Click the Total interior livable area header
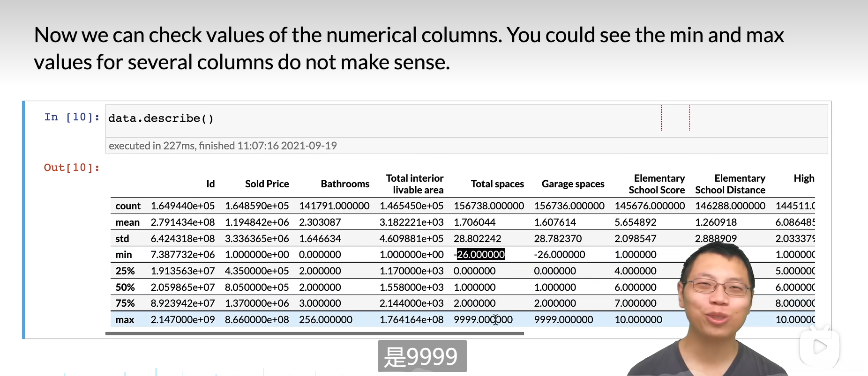This screenshot has width=868, height=376. point(415,184)
